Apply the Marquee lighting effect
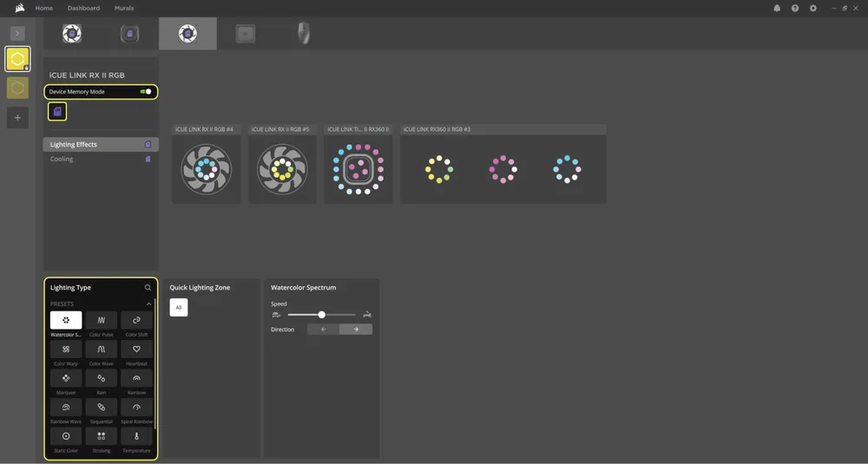Viewport: 868px width, 464px height. tap(66, 378)
